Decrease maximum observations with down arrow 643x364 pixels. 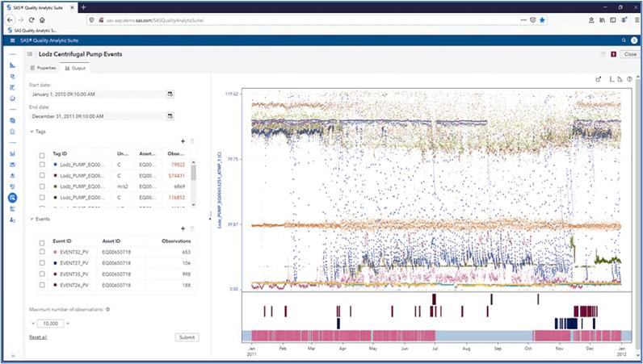(x=32, y=324)
